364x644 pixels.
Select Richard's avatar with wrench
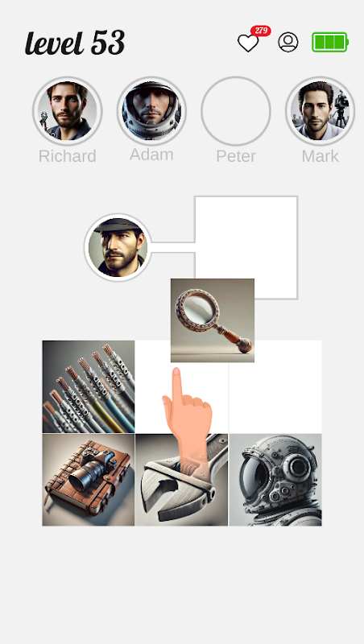[x=68, y=111]
